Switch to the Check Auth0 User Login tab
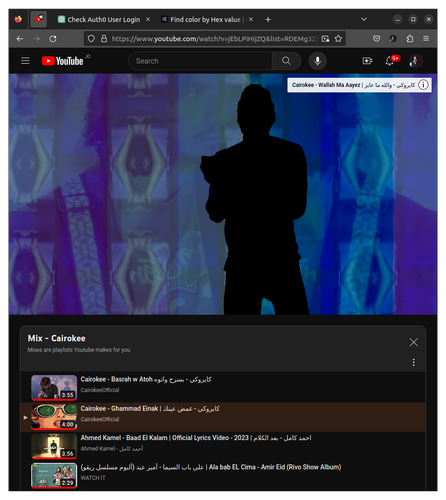 tap(104, 20)
